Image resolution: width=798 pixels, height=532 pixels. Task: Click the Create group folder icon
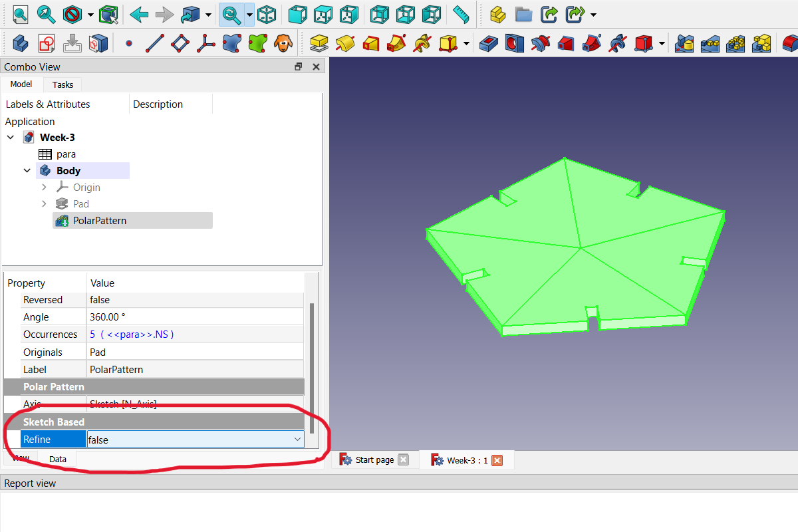tap(523, 13)
